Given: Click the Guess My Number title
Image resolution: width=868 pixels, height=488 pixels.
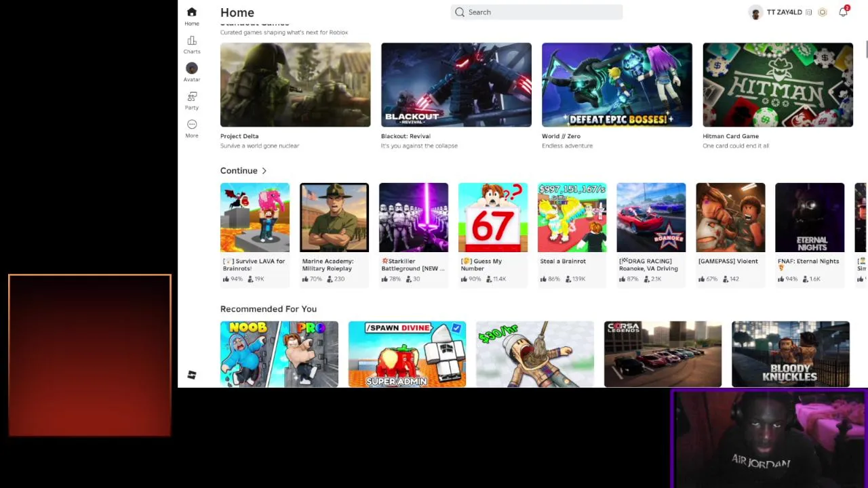Looking at the screenshot, I should coord(481,265).
